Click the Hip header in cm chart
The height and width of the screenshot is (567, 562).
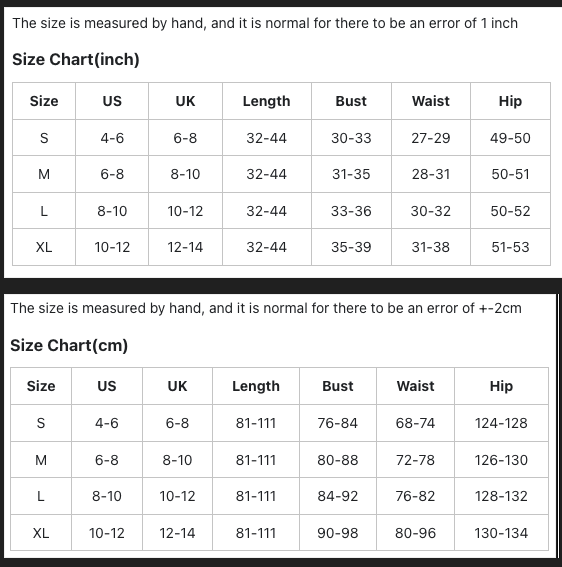point(501,386)
